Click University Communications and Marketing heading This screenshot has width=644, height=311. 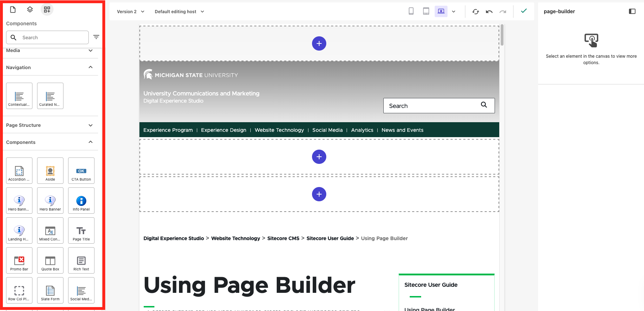tap(201, 93)
